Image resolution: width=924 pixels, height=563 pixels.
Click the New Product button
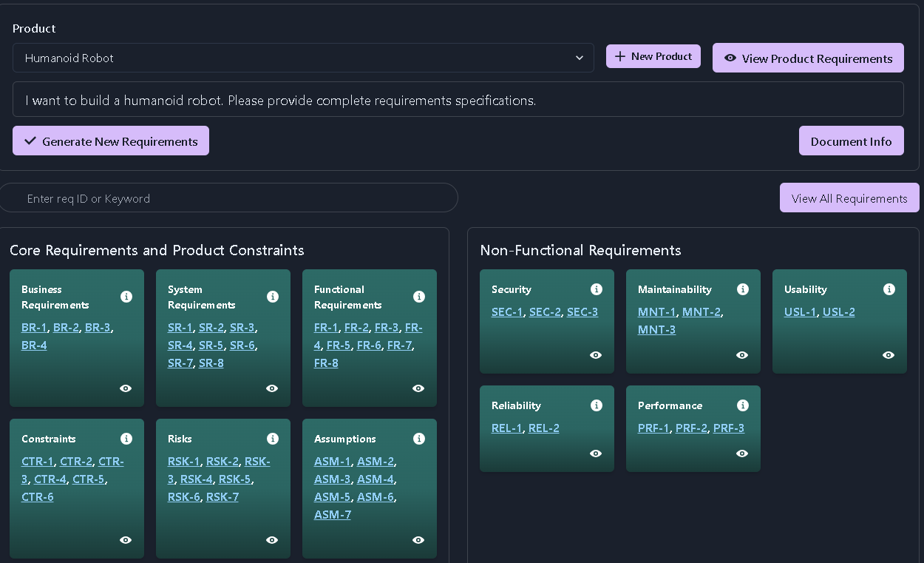pos(653,56)
